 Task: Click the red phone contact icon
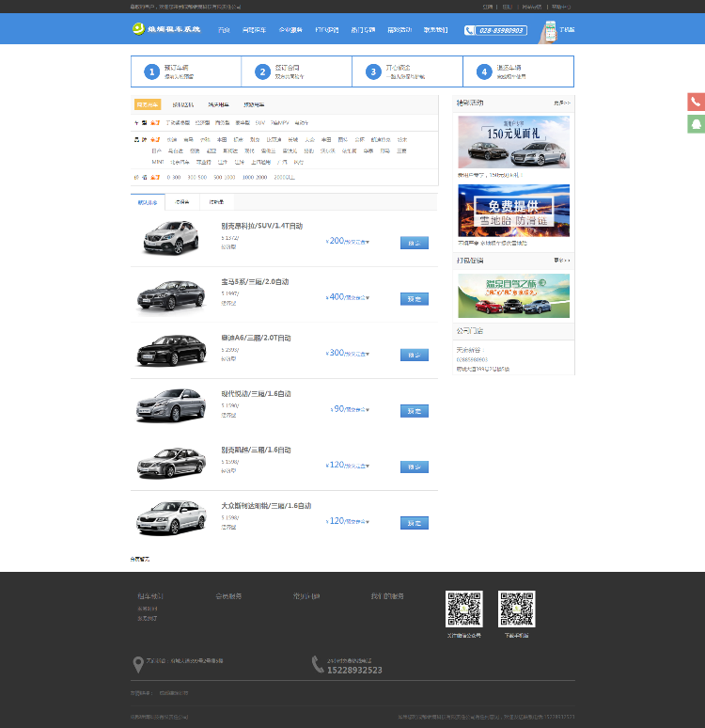[696, 102]
